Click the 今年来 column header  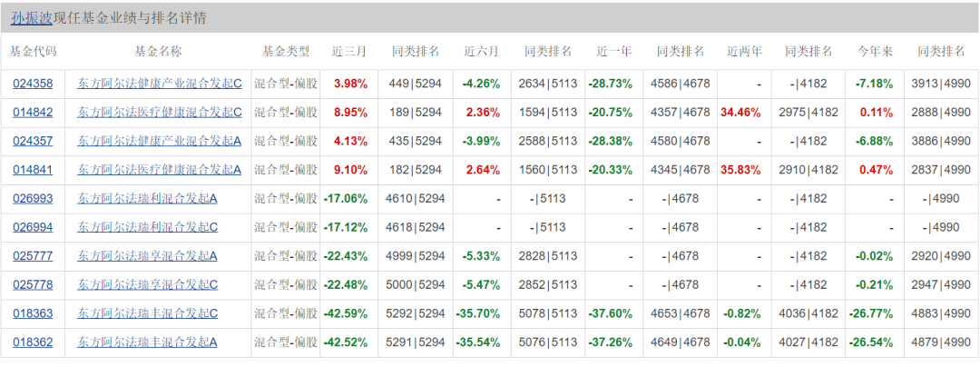875,51
